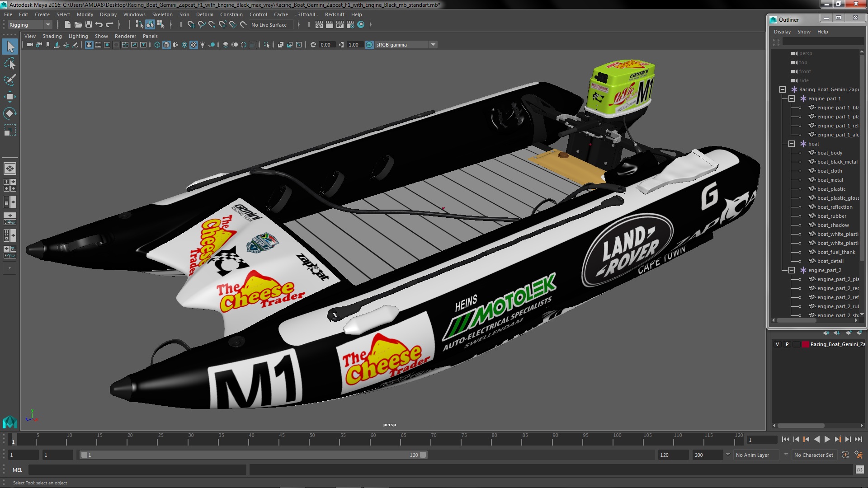Viewport: 868px width, 488px height.
Task: Switch viewport to wireframe cube icon
Action: (x=157, y=45)
